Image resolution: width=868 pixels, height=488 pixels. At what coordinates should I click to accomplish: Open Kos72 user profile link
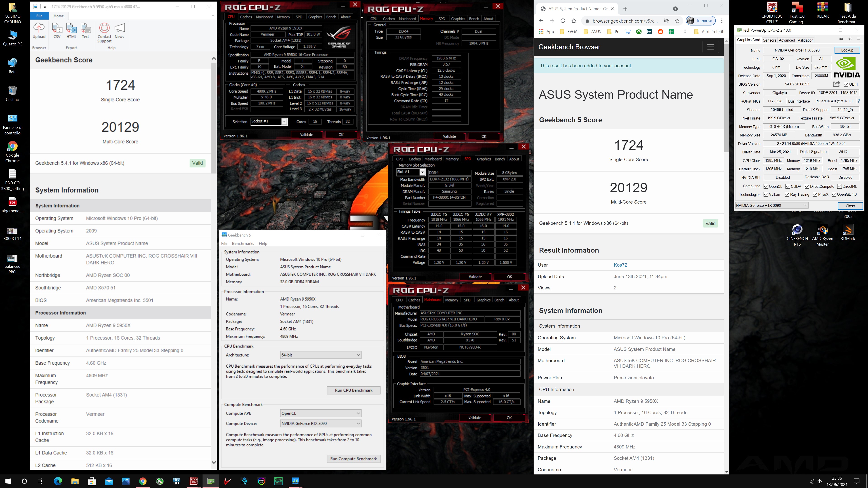coord(620,265)
